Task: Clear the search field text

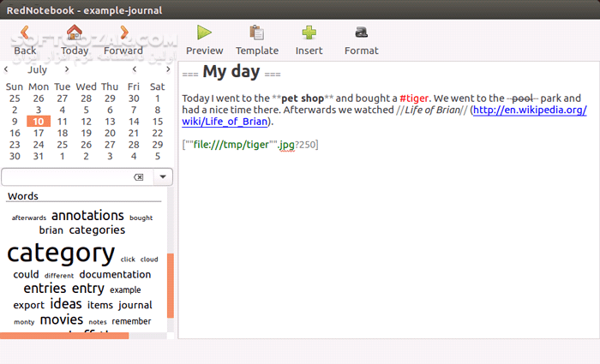Action: (x=139, y=177)
